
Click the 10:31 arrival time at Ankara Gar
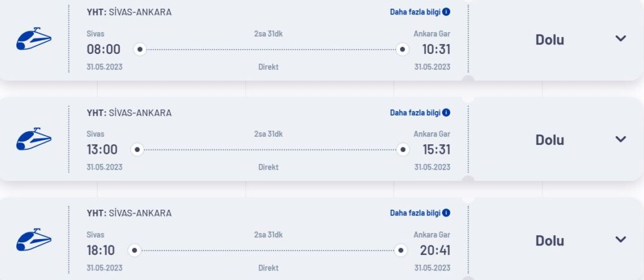coord(436,50)
